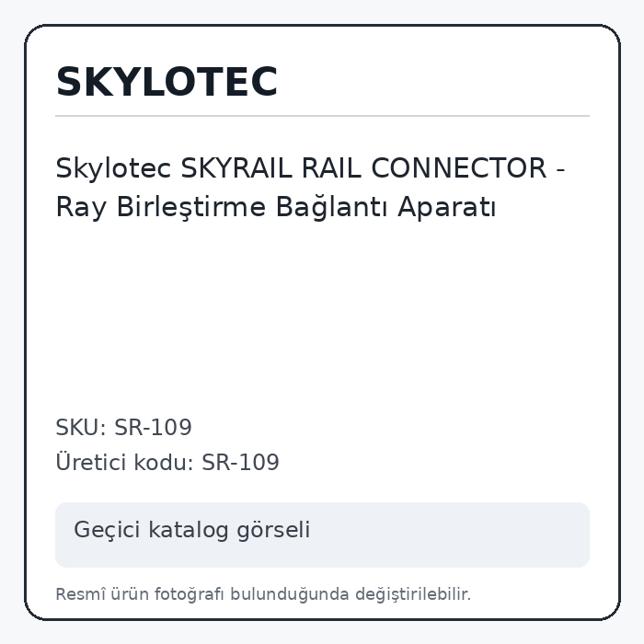Click the word "Aparatı" ending the title
Viewport: 644px width, 644px height.
446,207
